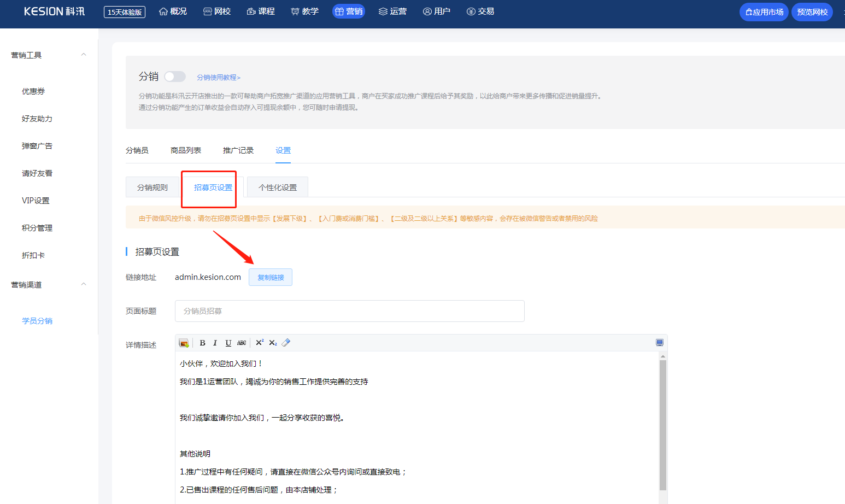Click the insert image icon in editor
Viewport: 845px width, 504px height.
(x=184, y=343)
